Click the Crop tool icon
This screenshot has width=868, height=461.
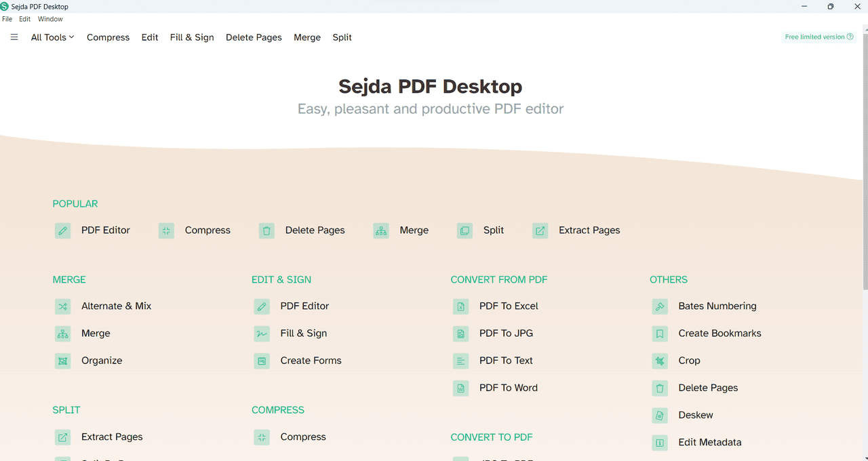click(660, 361)
